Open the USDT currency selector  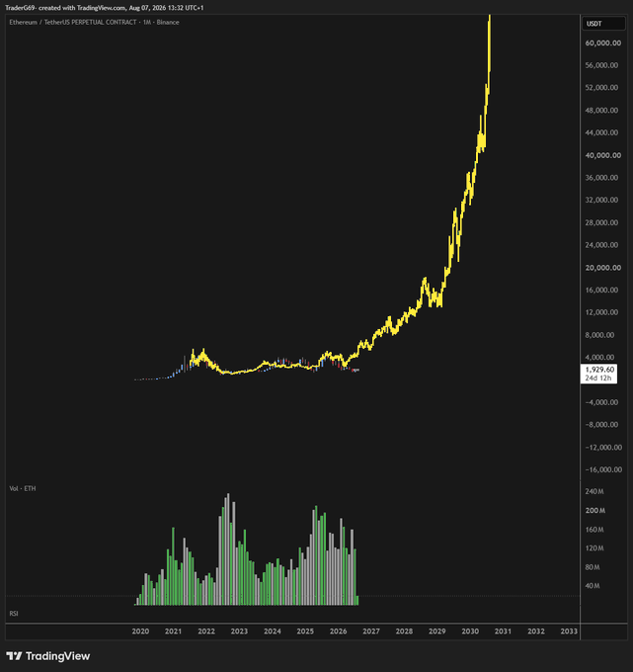pyautogui.click(x=603, y=24)
